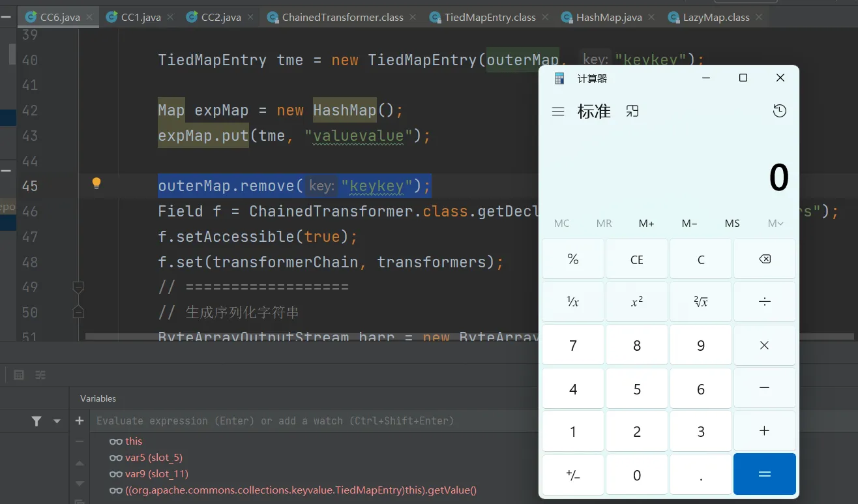Click the CE clear entry button

coord(637,259)
